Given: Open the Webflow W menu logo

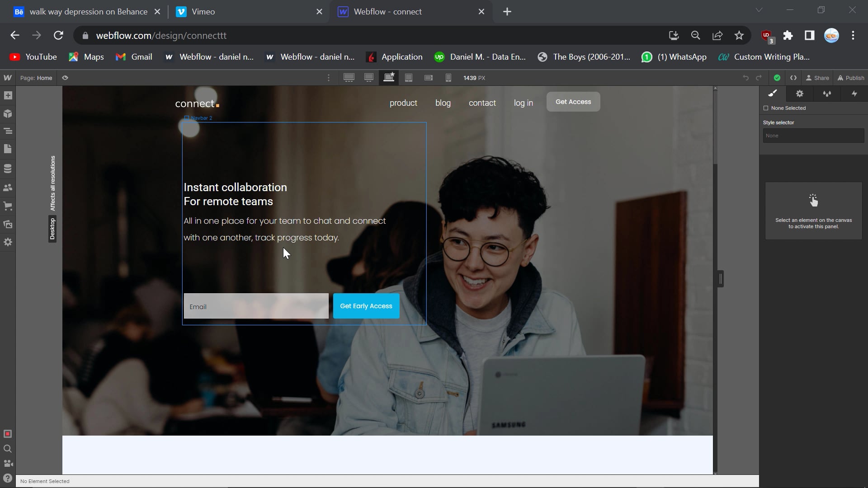Looking at the screenshot, I should coord(8,78).
